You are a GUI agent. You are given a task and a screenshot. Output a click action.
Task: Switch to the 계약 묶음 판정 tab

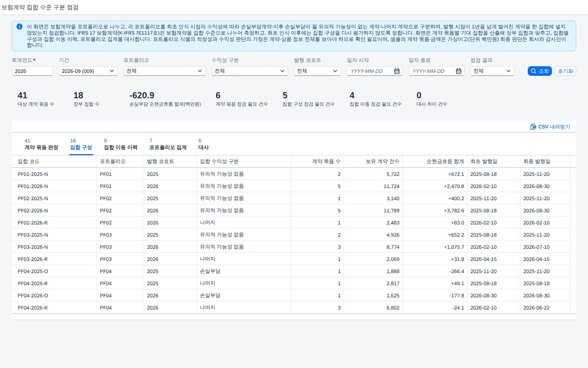pos(41,144)
